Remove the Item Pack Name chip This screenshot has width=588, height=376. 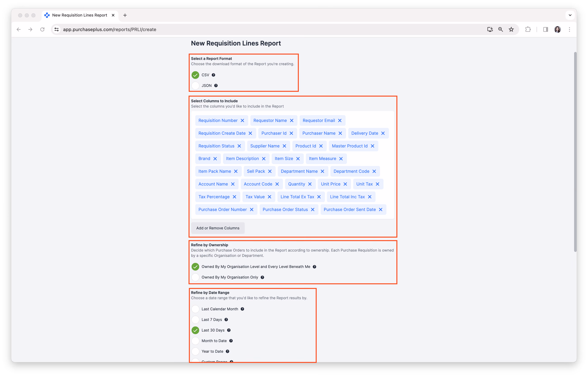[236, 171]
